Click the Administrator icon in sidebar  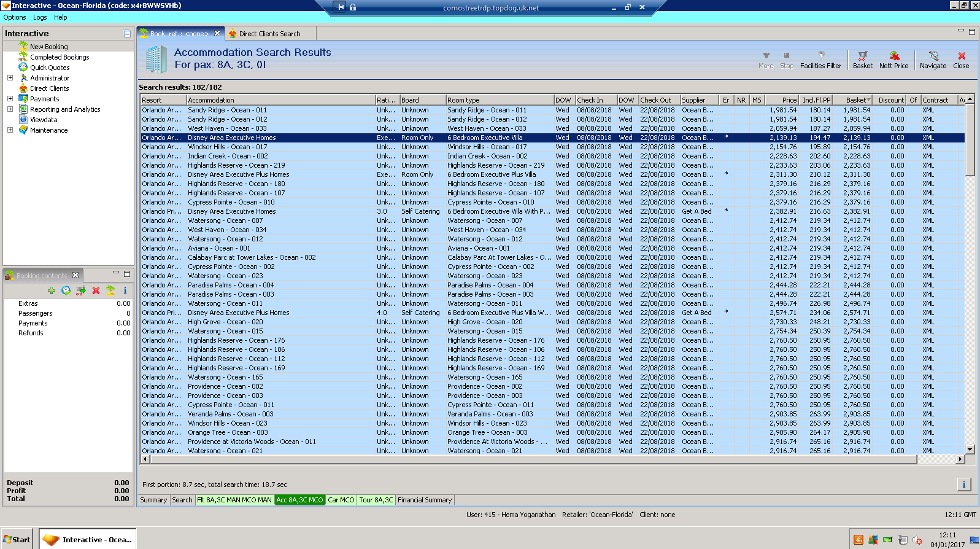pyautogui.click(x=23, y=77)
